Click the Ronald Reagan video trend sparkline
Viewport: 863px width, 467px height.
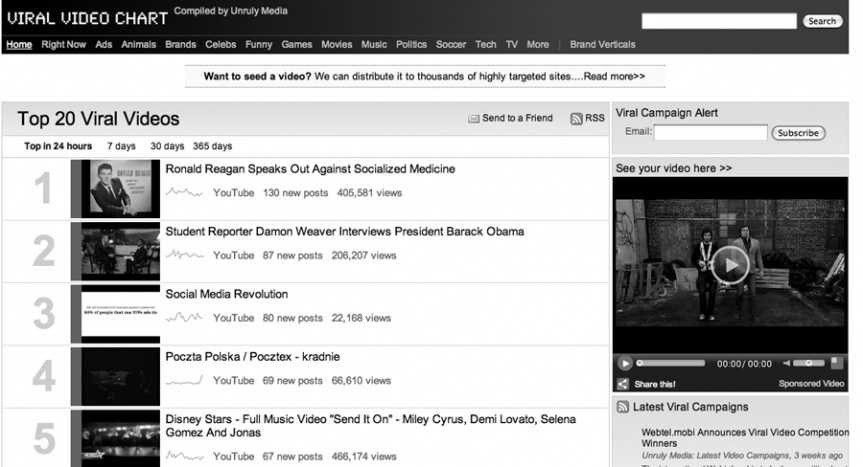click(184, 193)
